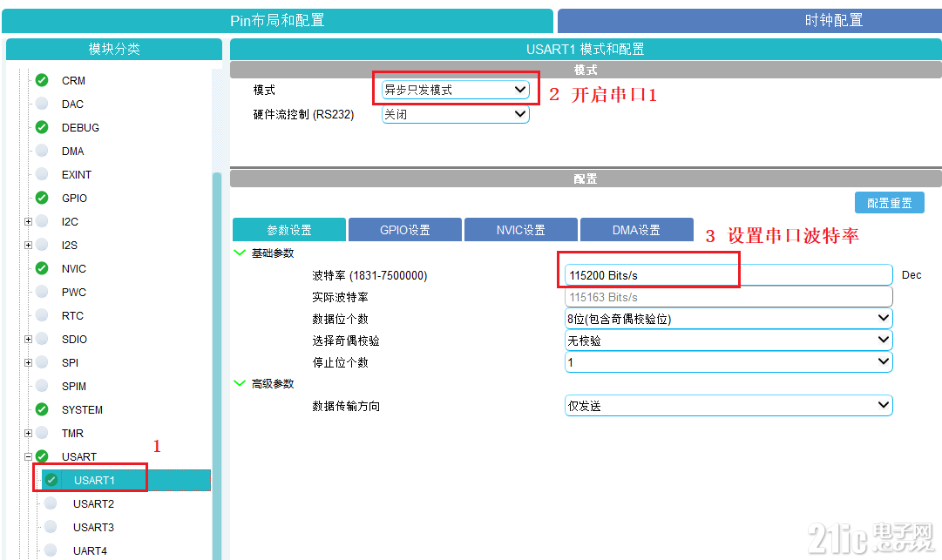Click the grey status circle beside USART2
Screen dimensions: 942x560
coord(51,503)
